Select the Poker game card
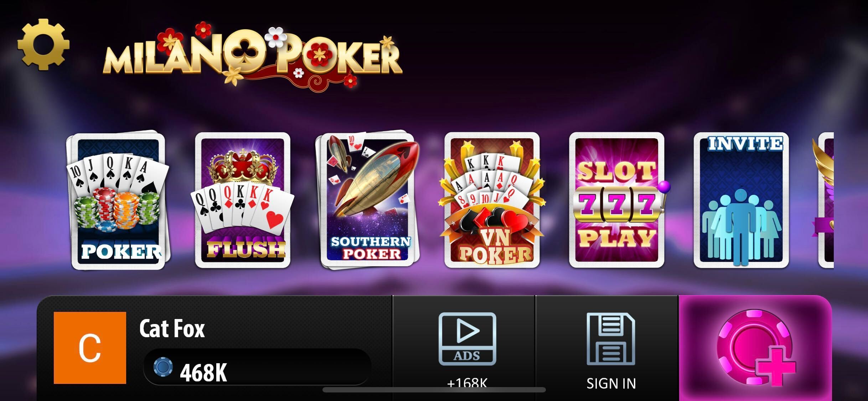This screenshot has height=401, width=868. [118, 200]
